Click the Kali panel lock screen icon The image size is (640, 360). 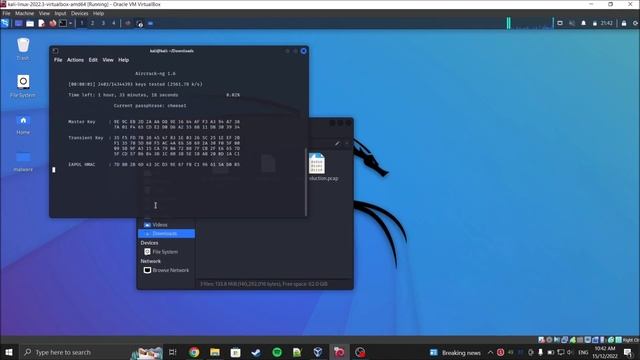[624, 23]
